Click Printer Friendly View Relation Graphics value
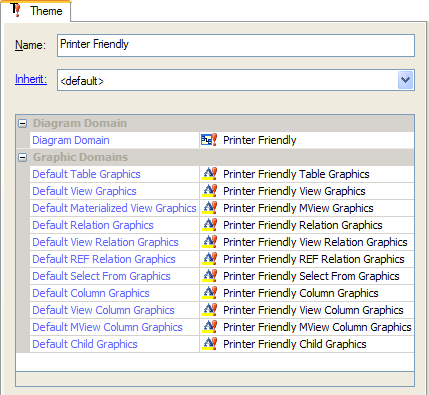The width and height of the screenshot is (429, 395). point(315,242)
